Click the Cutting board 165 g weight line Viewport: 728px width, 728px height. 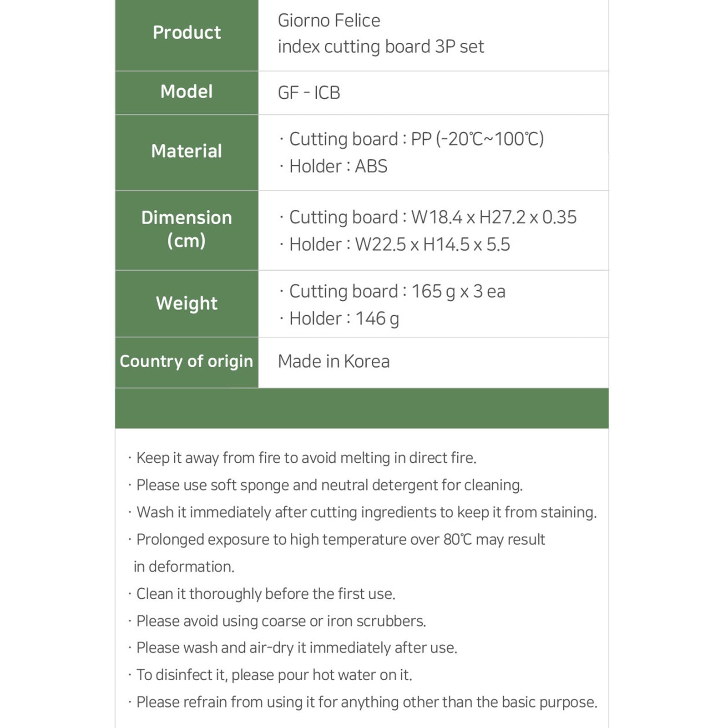397,292
